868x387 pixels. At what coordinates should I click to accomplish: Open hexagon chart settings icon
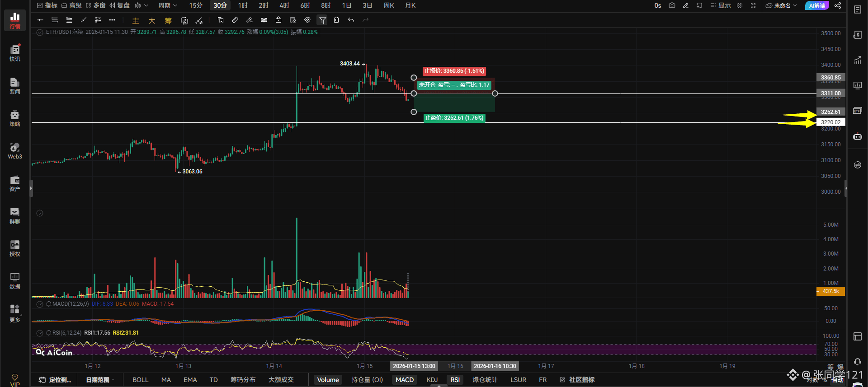point(740,5)
